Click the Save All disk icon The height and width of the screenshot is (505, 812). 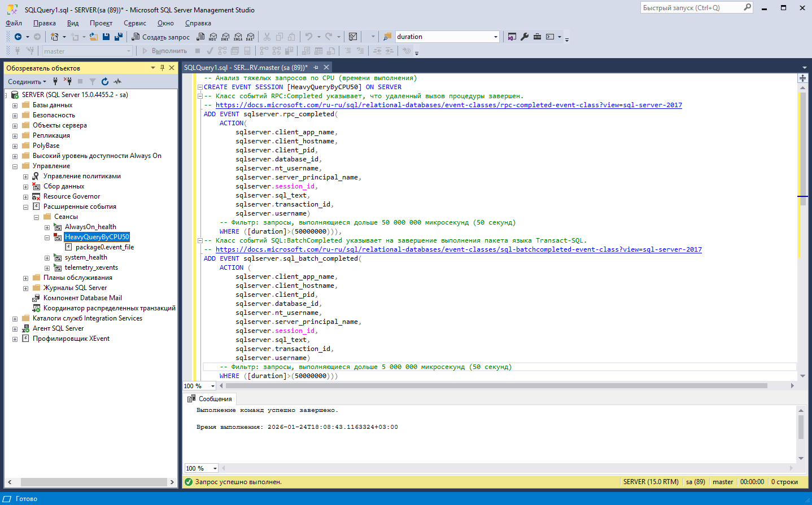point(119,37)
